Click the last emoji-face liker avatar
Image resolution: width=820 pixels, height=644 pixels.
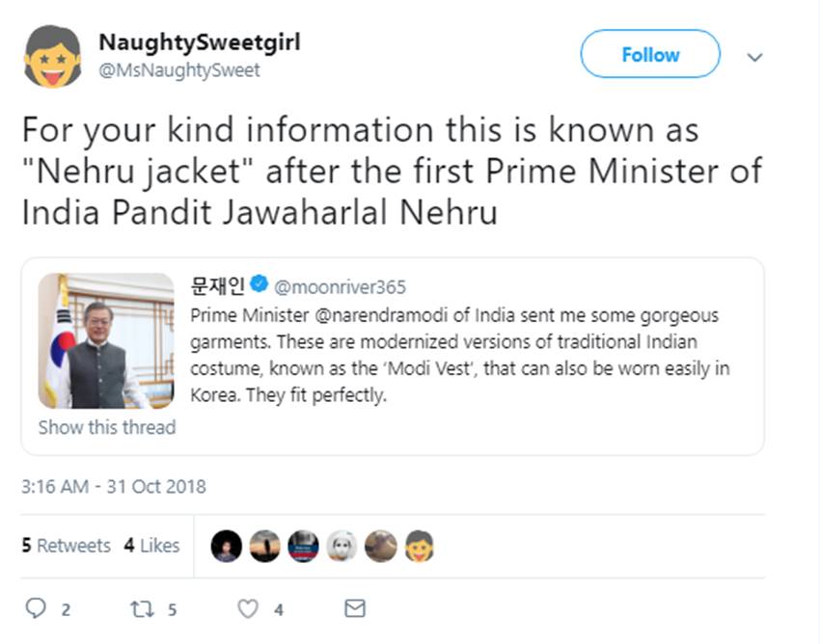(419, 546)
